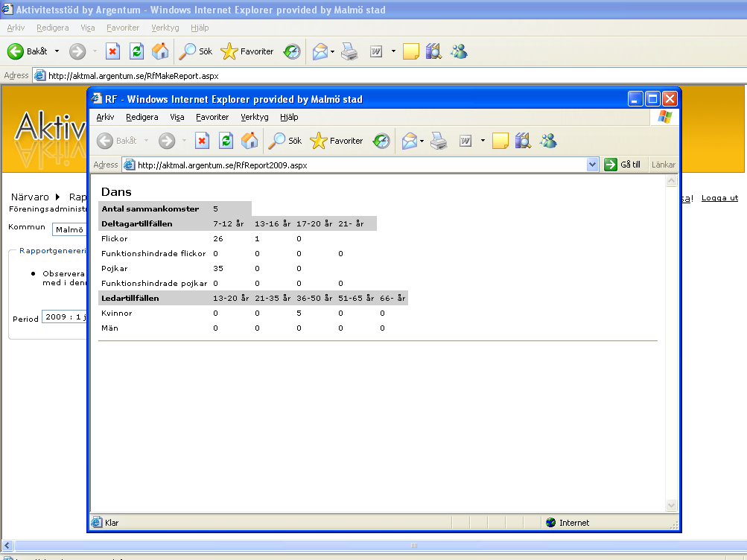Screen dimensions: 747x560
Task: Click the Ledartillfällen header label
Action: coord(130,298)
